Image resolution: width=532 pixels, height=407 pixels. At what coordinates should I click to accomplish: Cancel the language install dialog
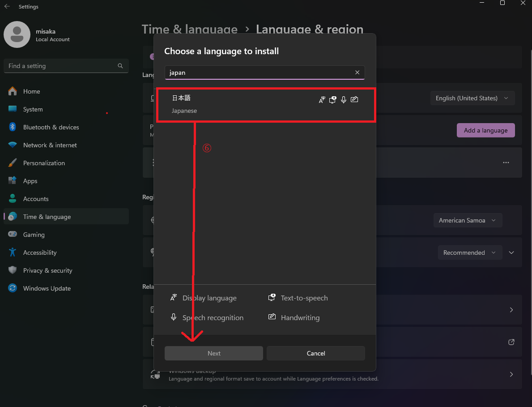point(316,353)
